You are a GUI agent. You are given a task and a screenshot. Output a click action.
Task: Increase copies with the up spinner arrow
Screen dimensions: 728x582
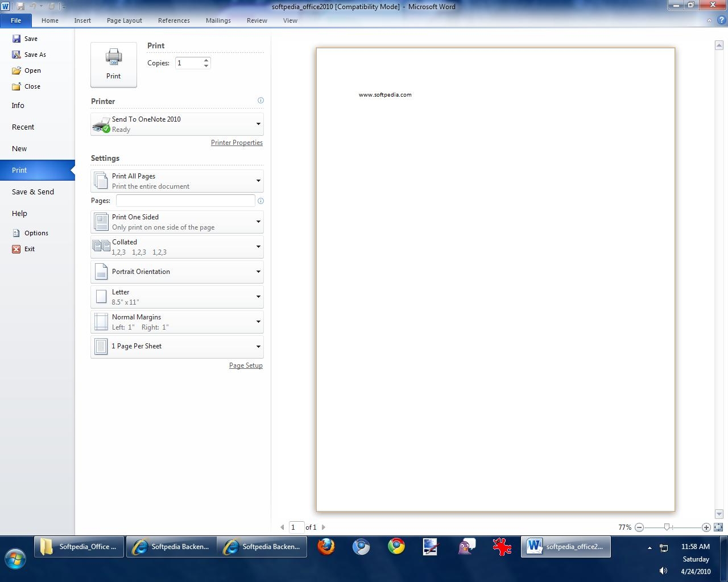206,60
